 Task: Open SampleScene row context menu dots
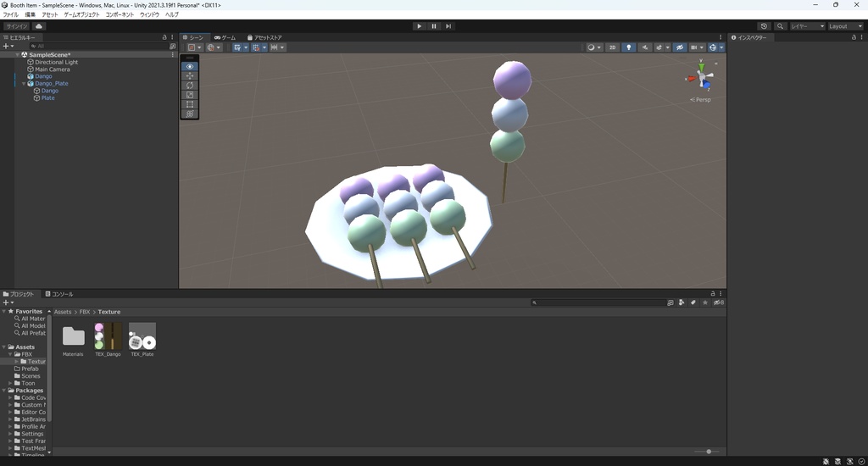(173, 55)
